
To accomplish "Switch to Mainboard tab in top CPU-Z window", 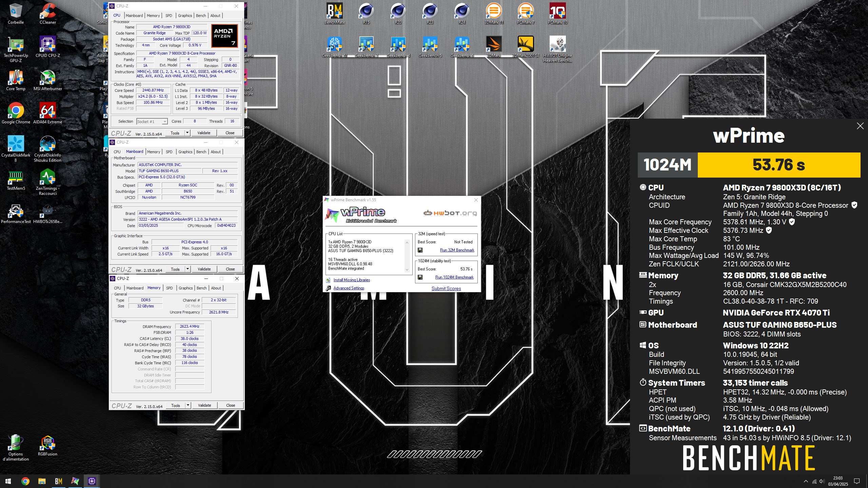I will [x=134, y=16].
